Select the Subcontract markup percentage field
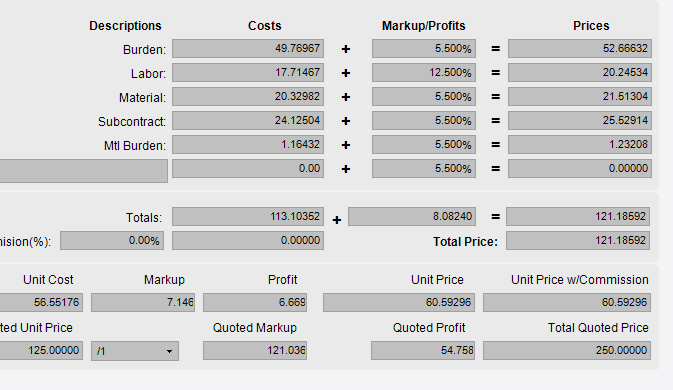The height and width of the screenshot is (390, 673). click(424, 121)
